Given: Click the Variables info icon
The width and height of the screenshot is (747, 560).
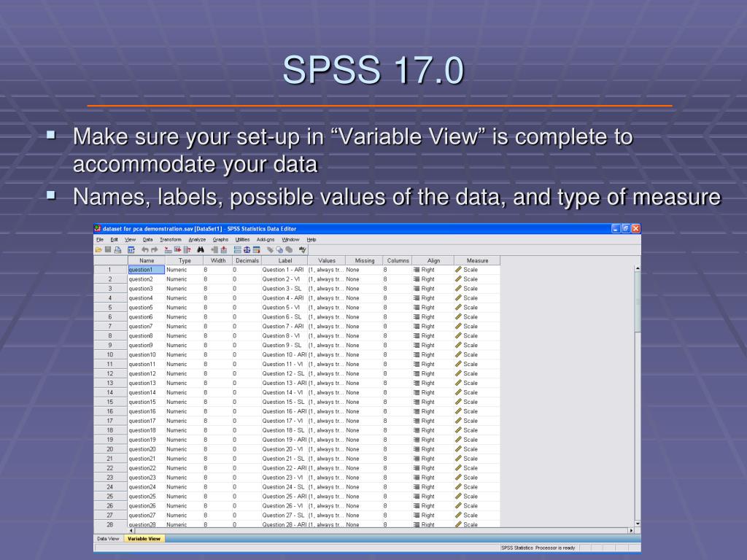Looking at the screenshot, I should (187, 249).
